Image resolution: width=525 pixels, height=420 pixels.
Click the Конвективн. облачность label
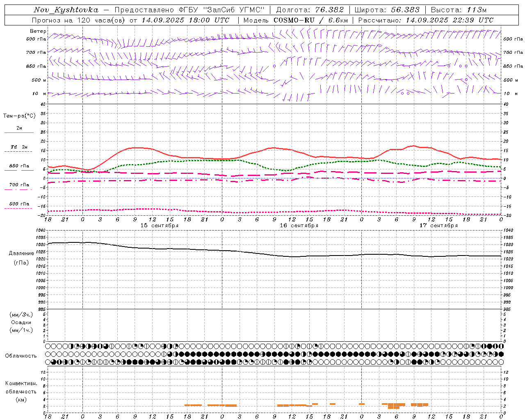pyautogui.click(x=21, y=388)
